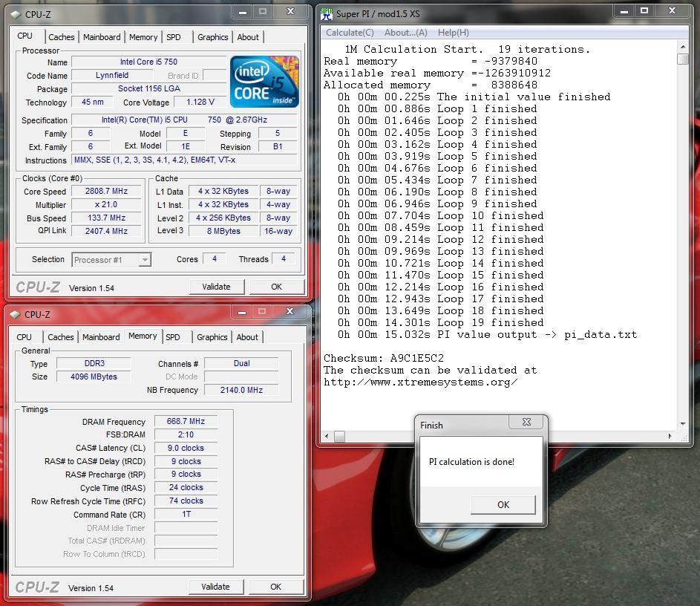Click the 'PI calculation is done!' message

[x=471, y=462]
